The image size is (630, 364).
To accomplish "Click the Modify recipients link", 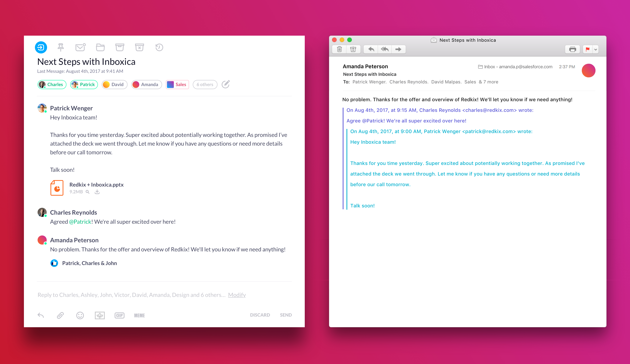I will point(237,295).
